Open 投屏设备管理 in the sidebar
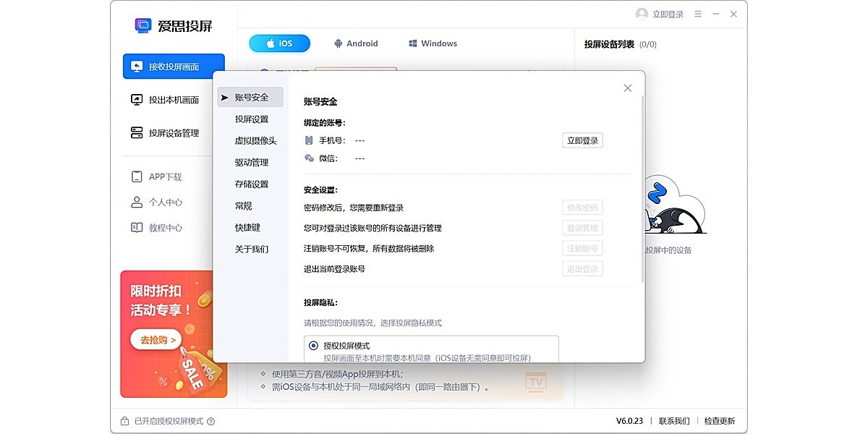 pos(137,133)
